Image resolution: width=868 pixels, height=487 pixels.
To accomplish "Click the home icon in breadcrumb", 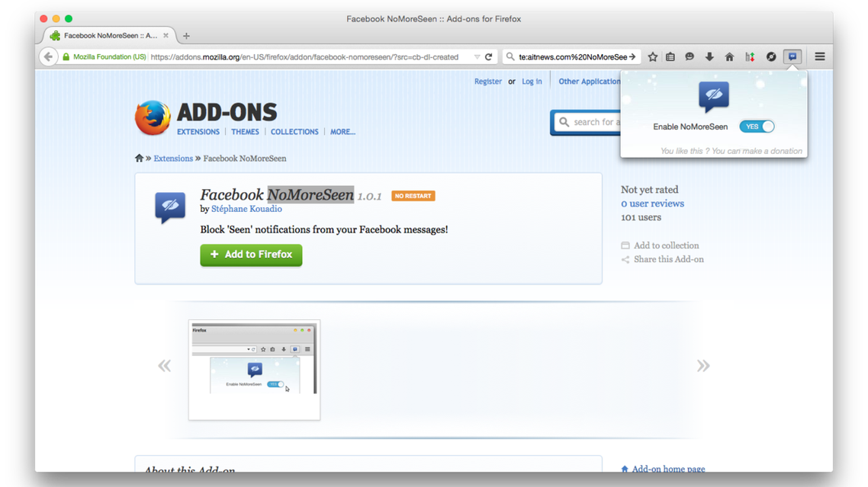I will coord(139,159).
